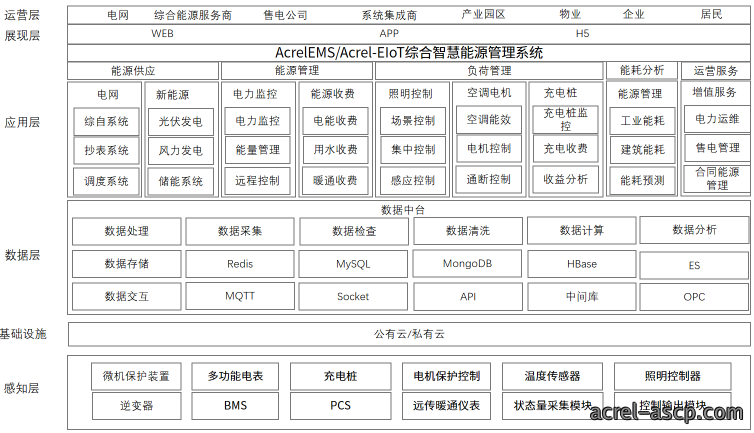Viewport: 754px width, 433px height.
Task: Click the PCS box
Action: tap(340, 406)
